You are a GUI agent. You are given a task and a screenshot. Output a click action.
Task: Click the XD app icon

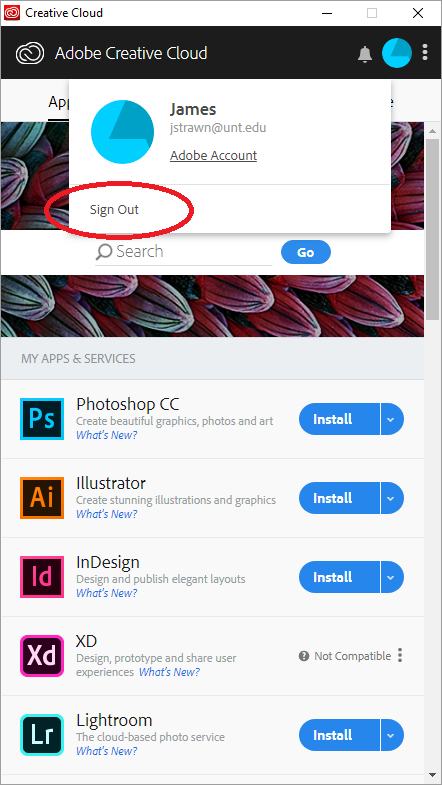[x=42, y=656]
